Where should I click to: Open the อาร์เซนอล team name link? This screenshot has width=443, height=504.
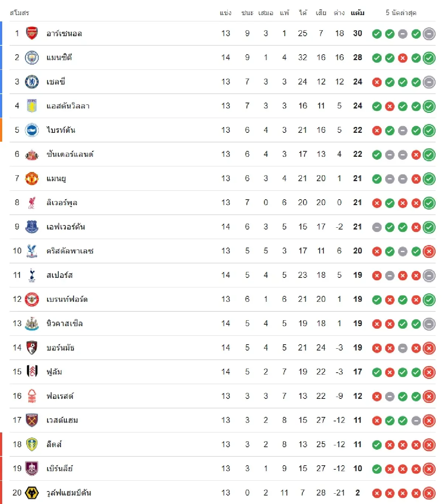point(64,34)
